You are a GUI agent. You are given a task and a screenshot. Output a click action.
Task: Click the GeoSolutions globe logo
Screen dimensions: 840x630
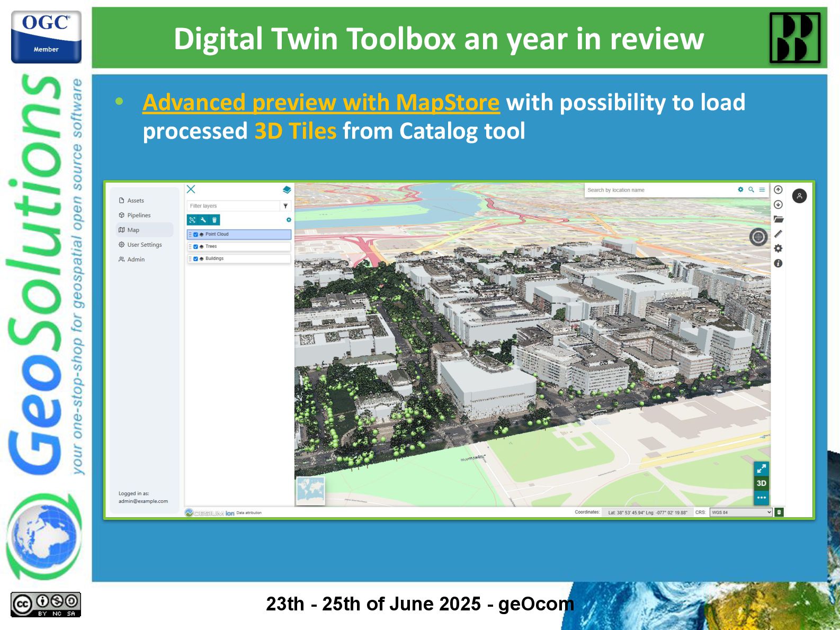[x=44, y=536]
